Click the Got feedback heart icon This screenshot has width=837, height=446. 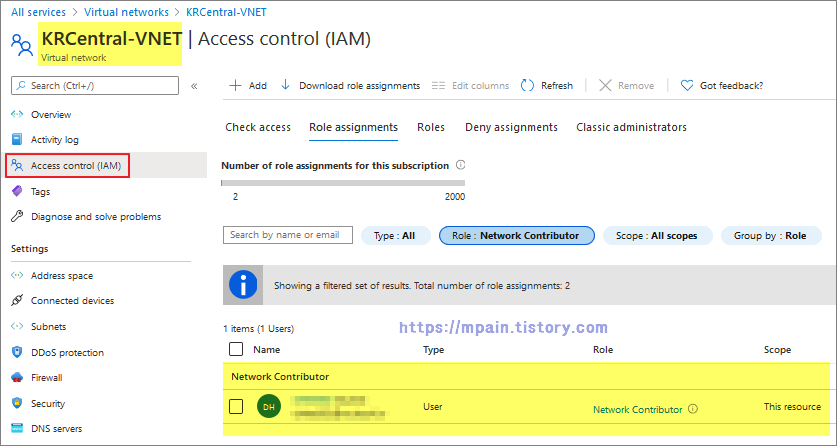click(687, 85)
